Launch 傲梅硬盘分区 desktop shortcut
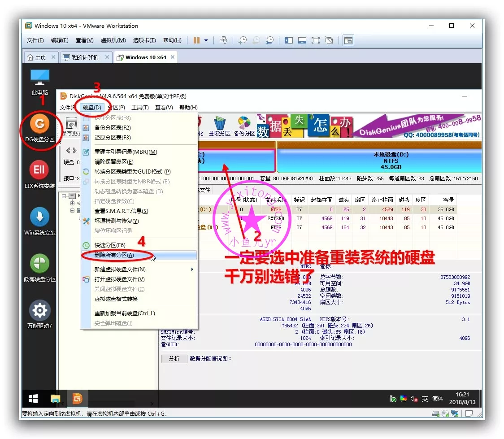 [x=39, y=268]
